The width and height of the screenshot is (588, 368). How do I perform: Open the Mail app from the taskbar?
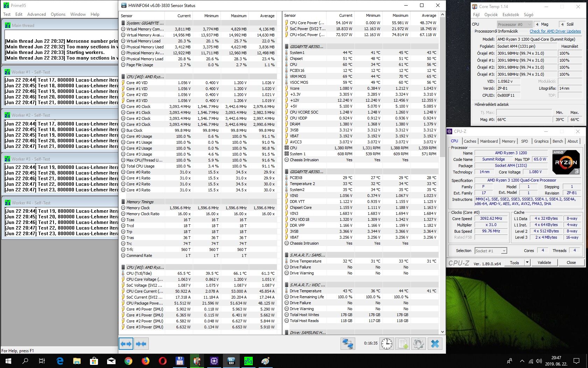[x=111, y=361]
